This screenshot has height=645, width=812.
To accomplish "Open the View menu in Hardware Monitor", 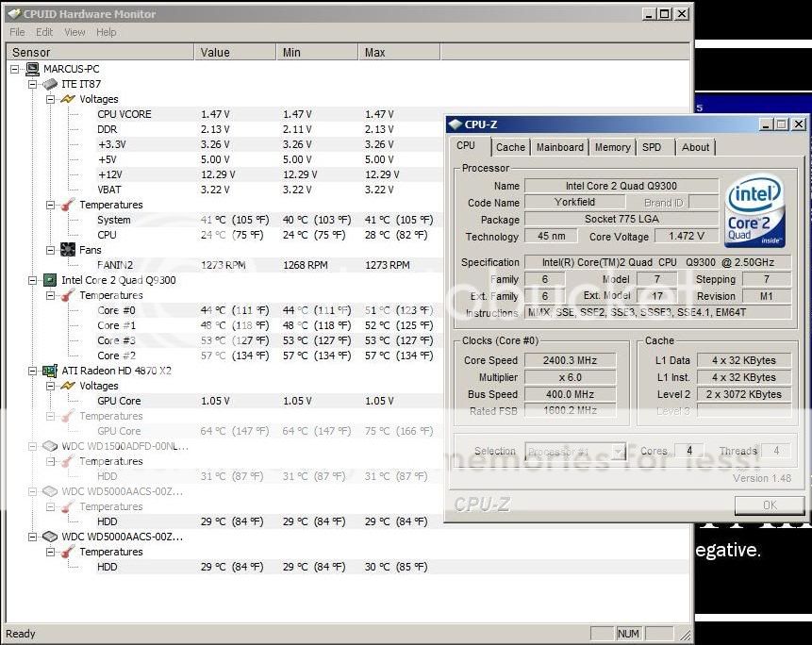I will click(x=74, y=31).
